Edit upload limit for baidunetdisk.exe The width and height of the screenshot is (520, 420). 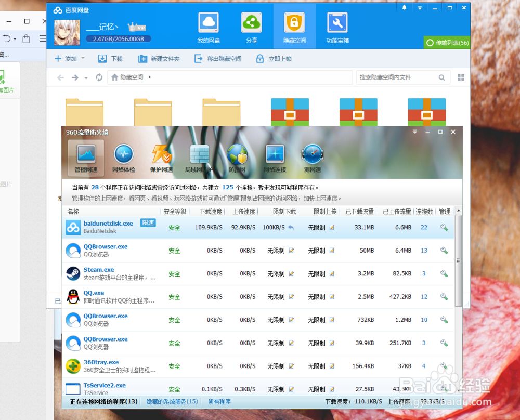coord(332,227)
